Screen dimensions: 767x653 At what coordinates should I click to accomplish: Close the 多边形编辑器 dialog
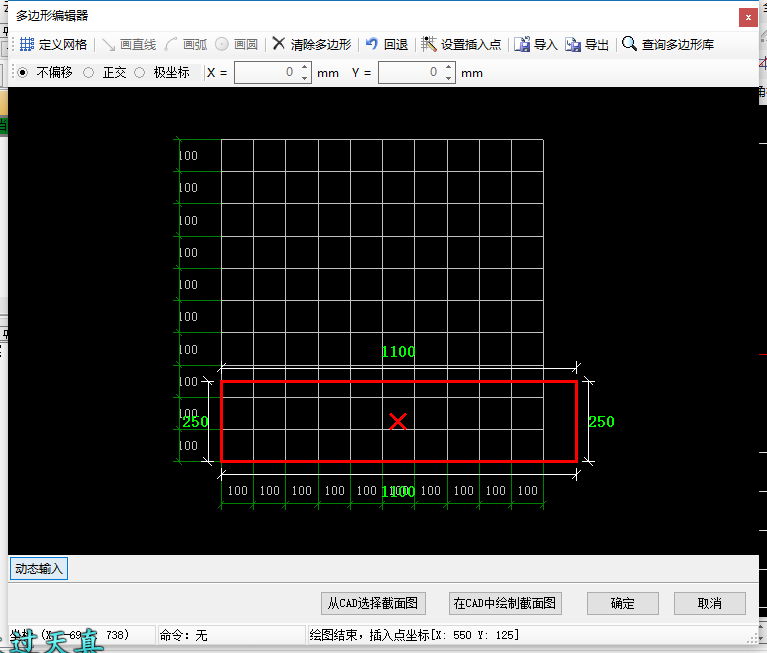click(748, 18)
